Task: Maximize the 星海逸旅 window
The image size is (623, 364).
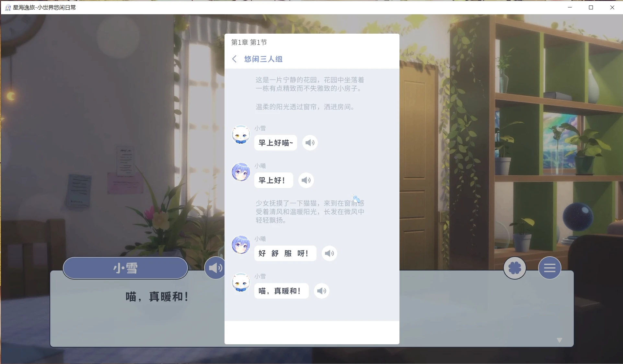Action: [591, 7]
